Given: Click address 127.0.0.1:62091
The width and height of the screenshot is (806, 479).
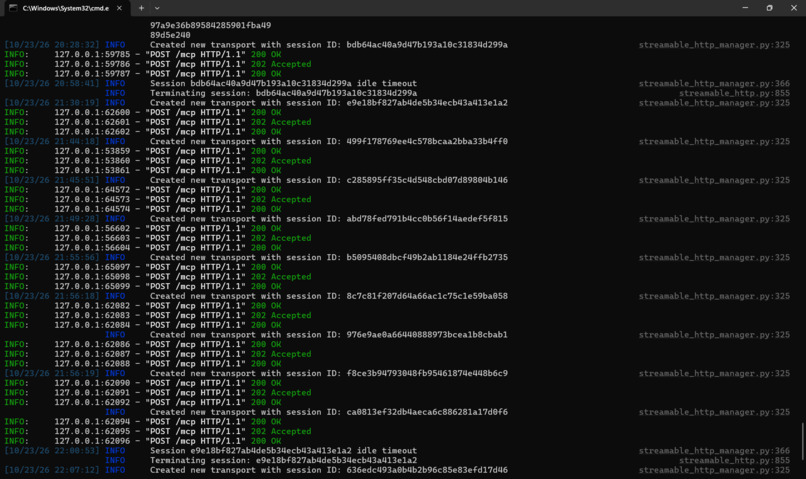Looking at the screenshot, I should (x=92, y=393).
